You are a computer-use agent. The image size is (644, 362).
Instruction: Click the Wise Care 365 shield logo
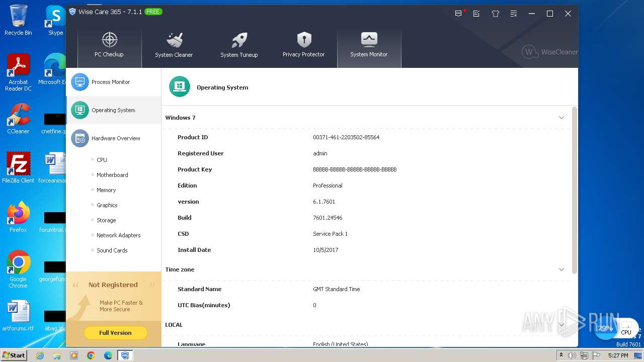pyautogui.click(x=72, y=12)
